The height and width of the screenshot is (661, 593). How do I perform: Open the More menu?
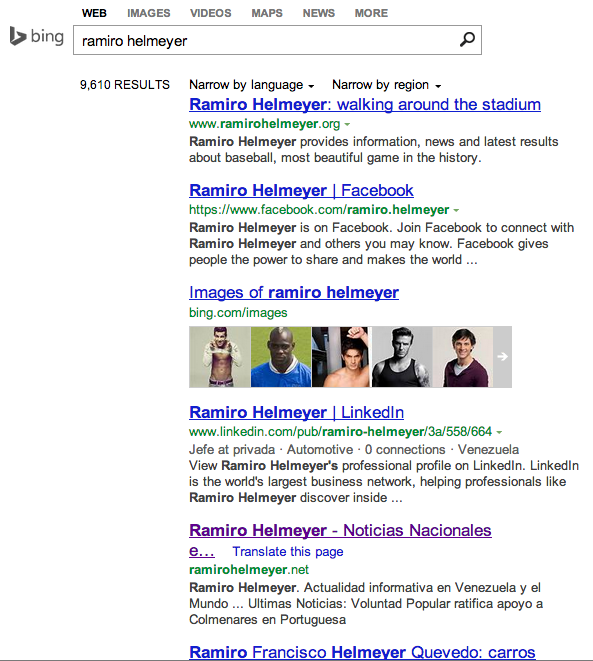click(x=371, y=13)
